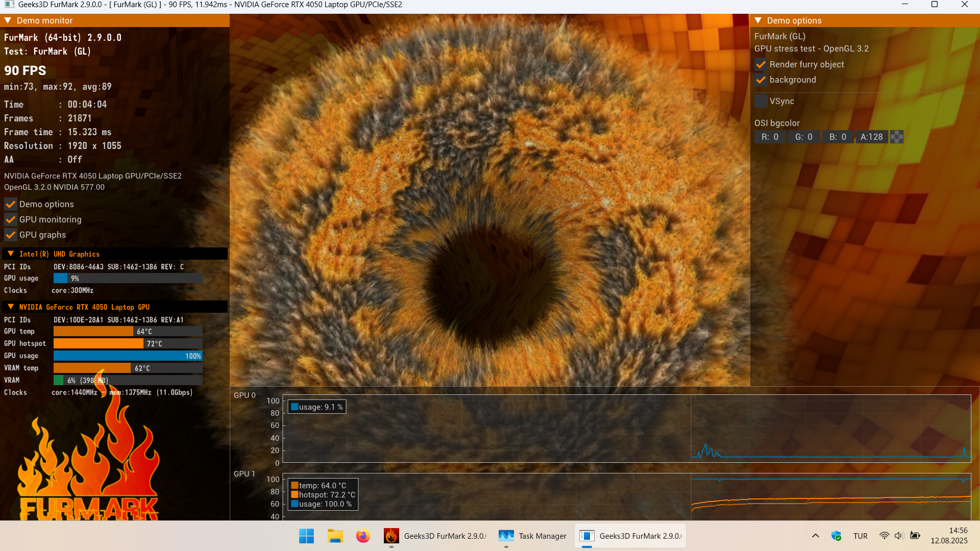Image resolution: width=980 pixels, height=551 pixels.
Task: Uncheck the GPU monitoring checkbox
Action: point(10,220)
